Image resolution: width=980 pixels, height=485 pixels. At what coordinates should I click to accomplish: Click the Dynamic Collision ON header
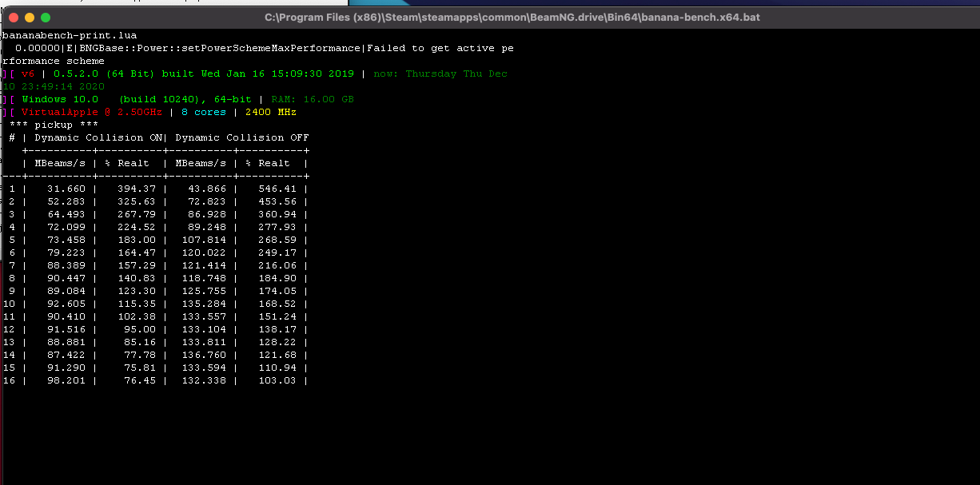pyautogui.click(x=98, y=137)
